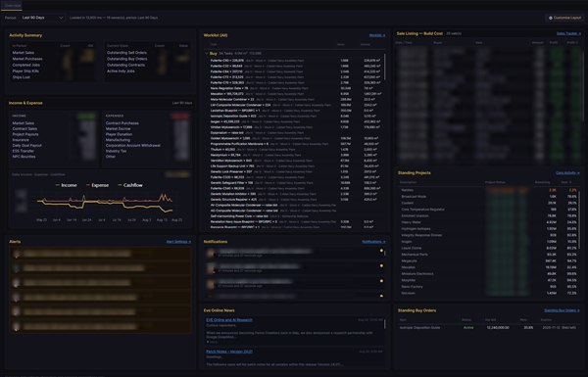Open the Worklist link in the Worklist panel header
Image resolution: width=588 pixels, height=377 pixels.
coord(377,35)
